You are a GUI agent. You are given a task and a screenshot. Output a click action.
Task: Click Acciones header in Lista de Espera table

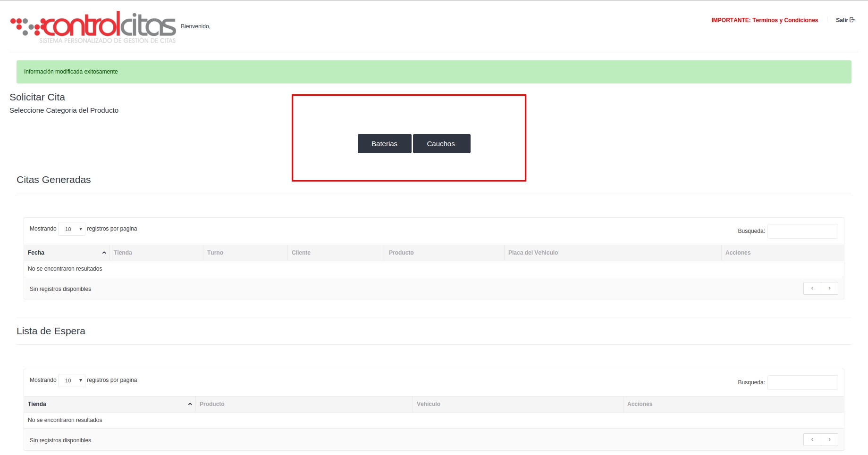733,404
